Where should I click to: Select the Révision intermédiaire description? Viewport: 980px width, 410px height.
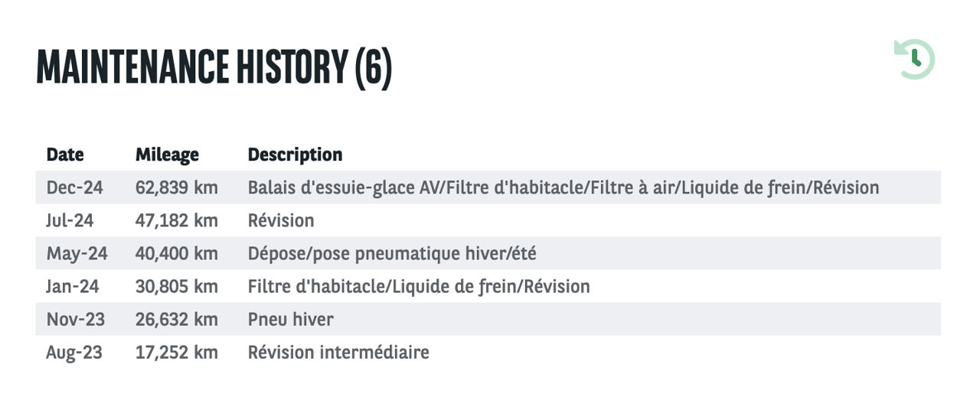(x=338, y=352)
